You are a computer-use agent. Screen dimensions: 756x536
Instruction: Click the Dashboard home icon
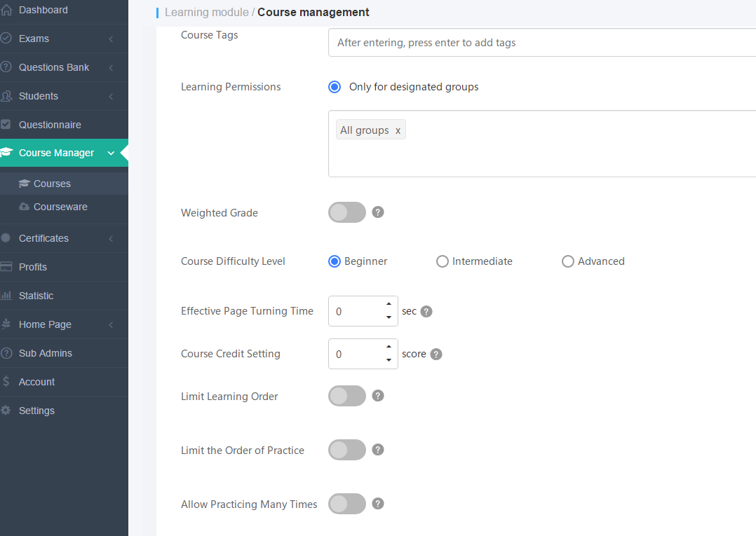click(x=6, y=10)
